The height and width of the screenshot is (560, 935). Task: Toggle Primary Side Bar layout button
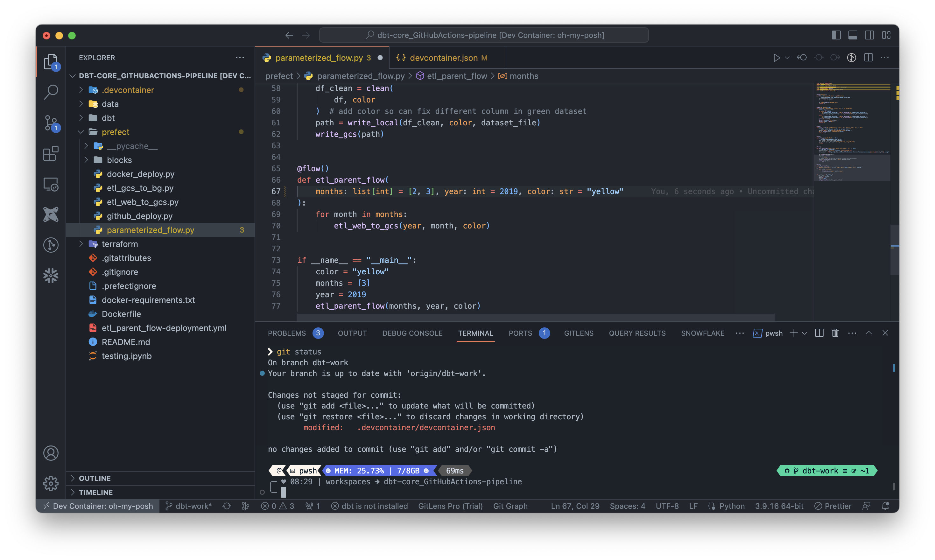(836, 35)
